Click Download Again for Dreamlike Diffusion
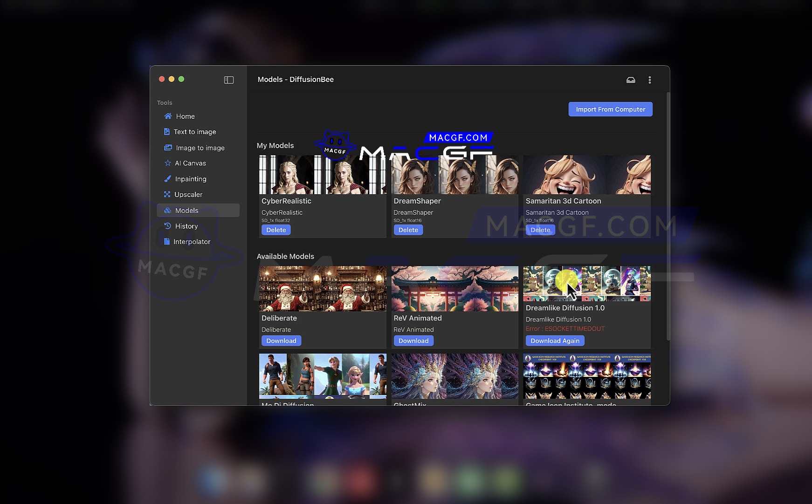Image resolution: width=812 pixels, height=504 pixels. 555,341
